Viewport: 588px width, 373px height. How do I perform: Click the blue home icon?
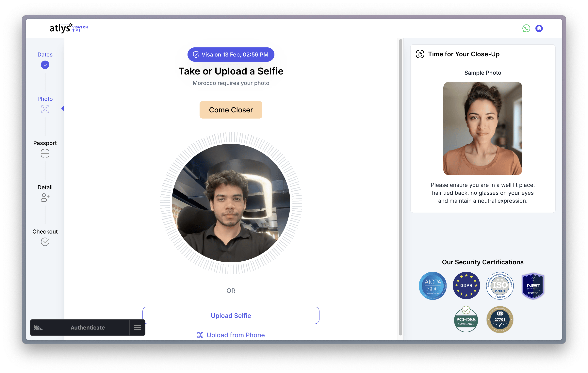click(539, 29)
